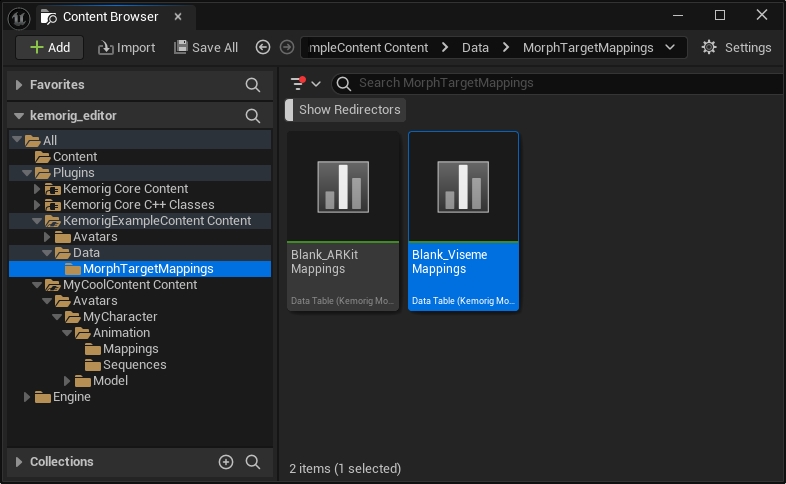Click search icon beside kemorig_editor header
Image resolution: width=786 pixels, height=484 pixels.
click(253, 116)
